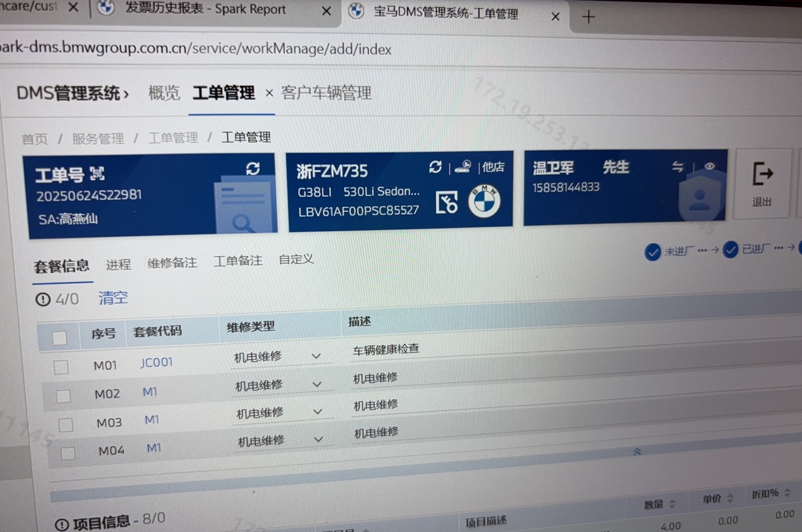Switch to the 自定义 tab

[x=296, y=259]
